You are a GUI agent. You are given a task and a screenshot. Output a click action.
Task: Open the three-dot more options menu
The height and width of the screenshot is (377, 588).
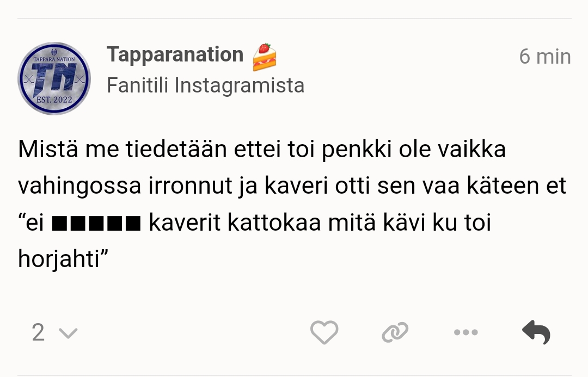(x=465, y=332)
